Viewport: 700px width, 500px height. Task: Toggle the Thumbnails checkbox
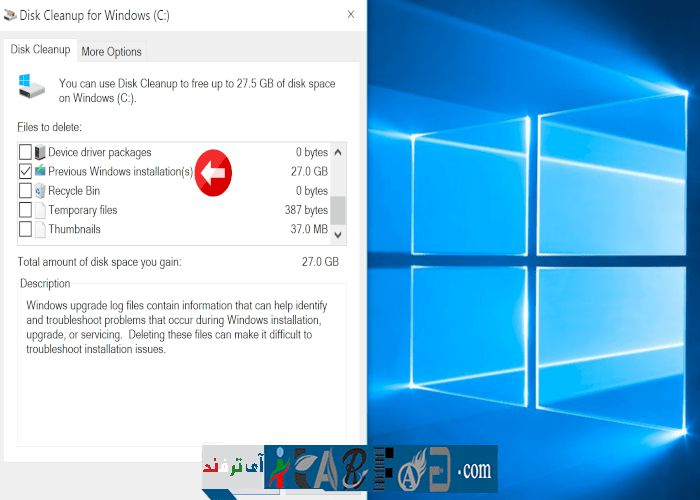(x=25, y=229)
